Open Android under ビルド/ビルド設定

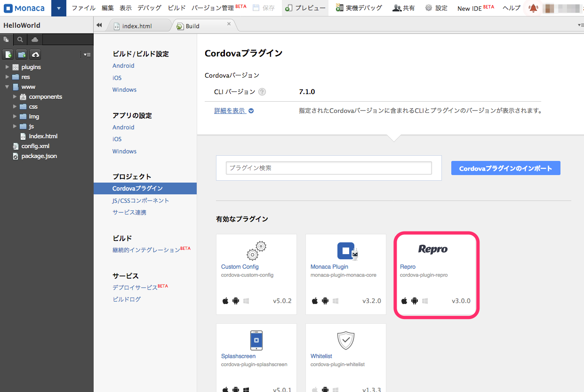point(123,66)
